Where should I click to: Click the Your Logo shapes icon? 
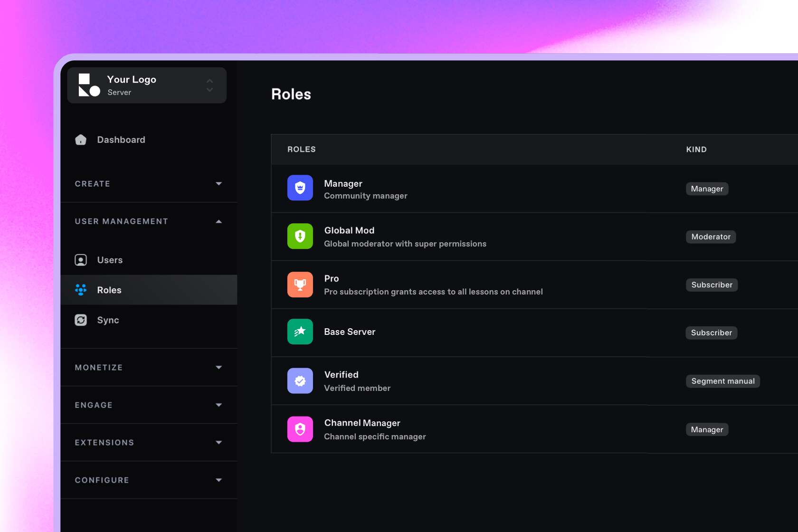[89, 85]
